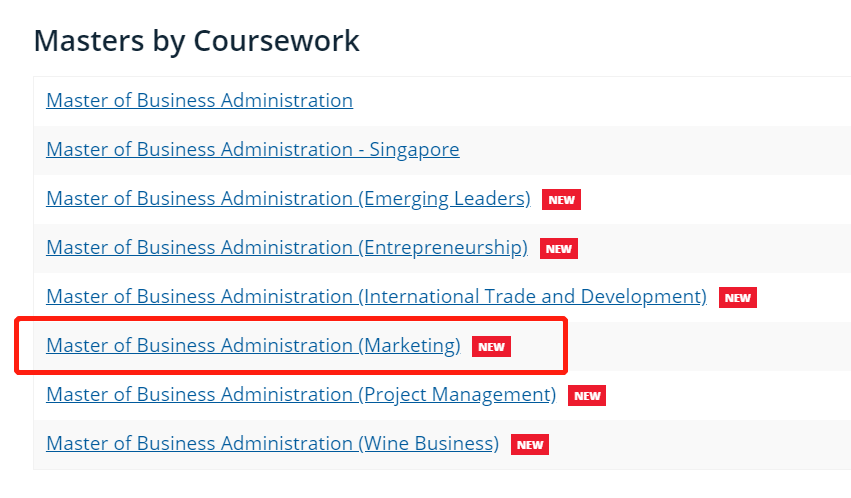Click empty space in the Singapore MBA row
Viewport: 851px width, 498px height.
(651, 150)
